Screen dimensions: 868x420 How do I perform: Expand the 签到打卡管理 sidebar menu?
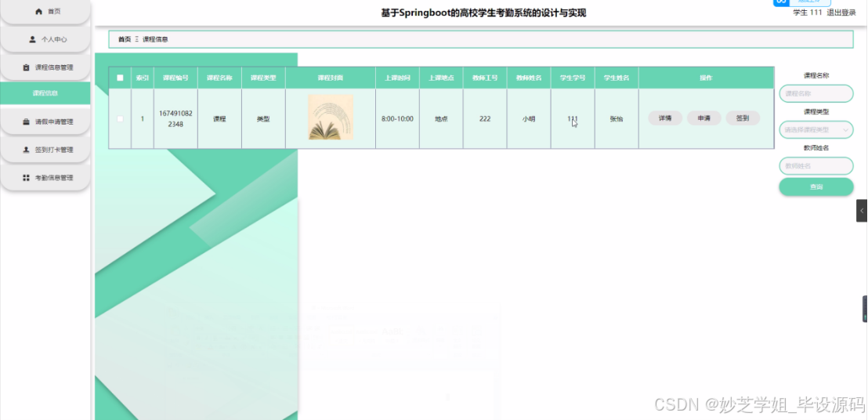click(45, 150)
